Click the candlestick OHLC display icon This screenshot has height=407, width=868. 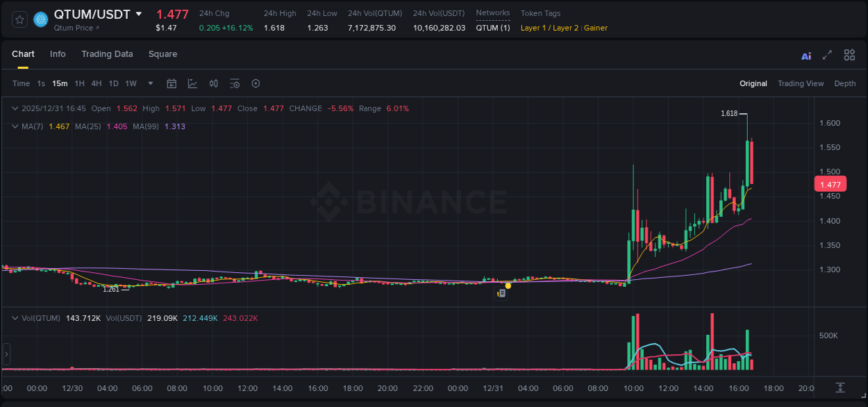213,83
